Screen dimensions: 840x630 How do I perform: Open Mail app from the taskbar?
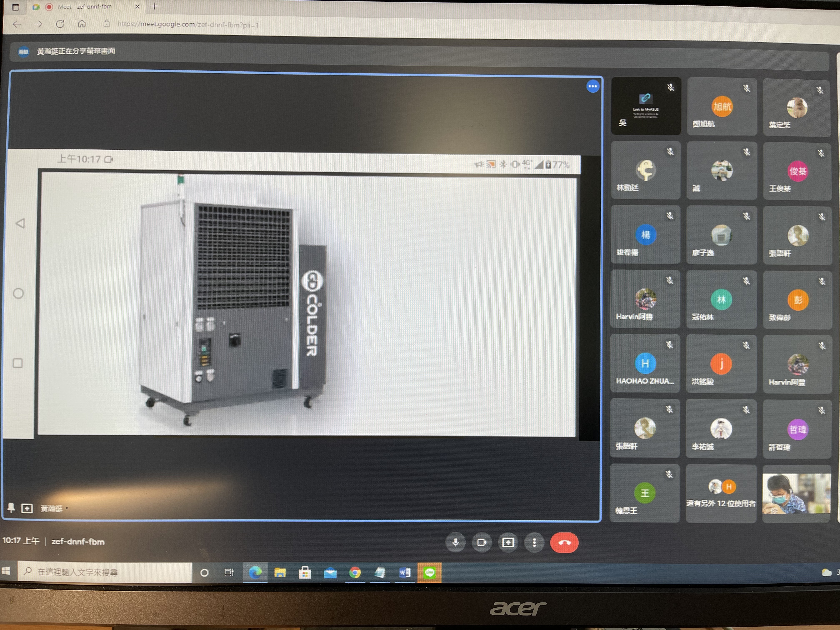click(x=330, y=572)
